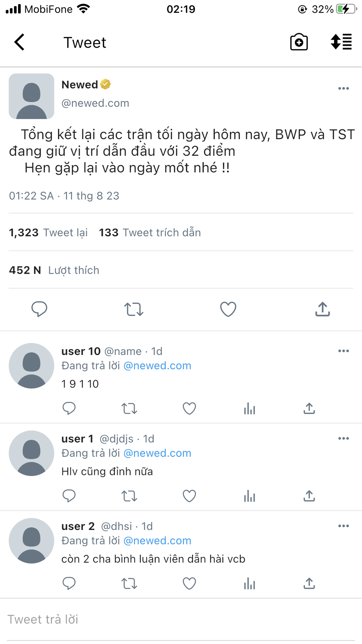362x644 pixels.
Task: Retweet user 1's reply
Action: coord(129,496)
